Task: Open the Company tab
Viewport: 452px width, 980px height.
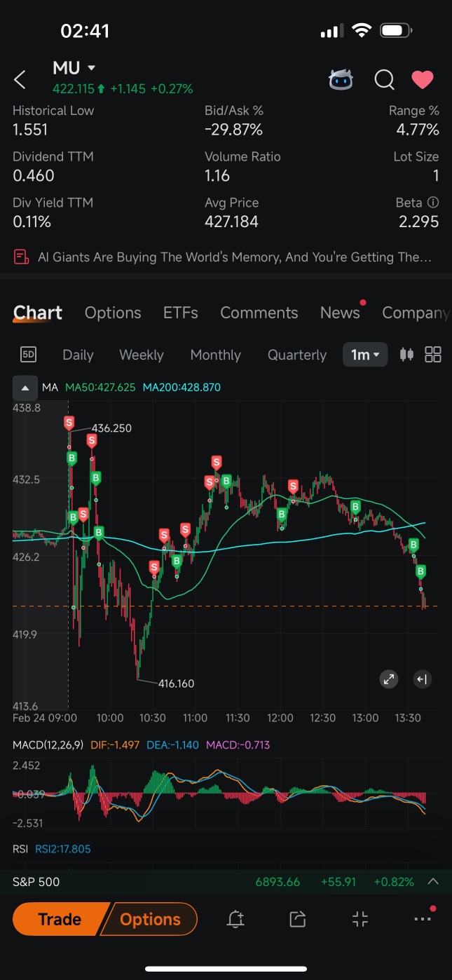Action: coord(416,313)
